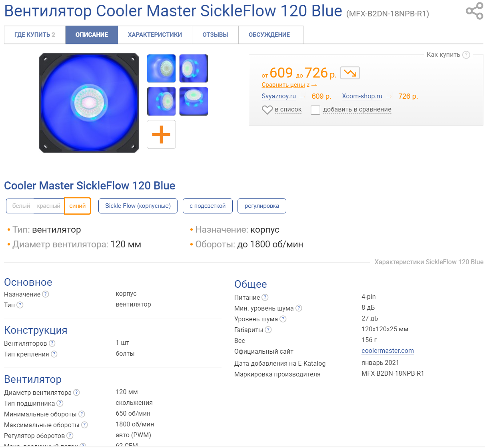Select the 'красный' color variant
This screenshot has width=485, height=448.
(x=48, y=206)
